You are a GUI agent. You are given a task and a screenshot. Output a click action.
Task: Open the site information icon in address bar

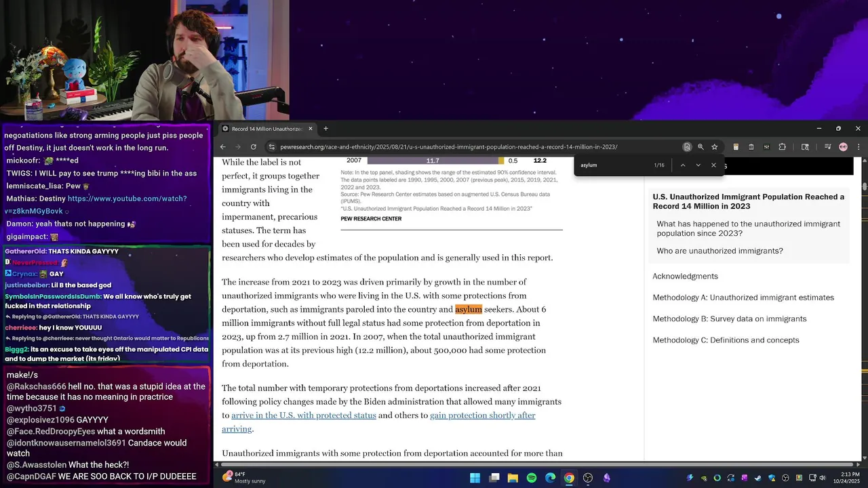272,146
